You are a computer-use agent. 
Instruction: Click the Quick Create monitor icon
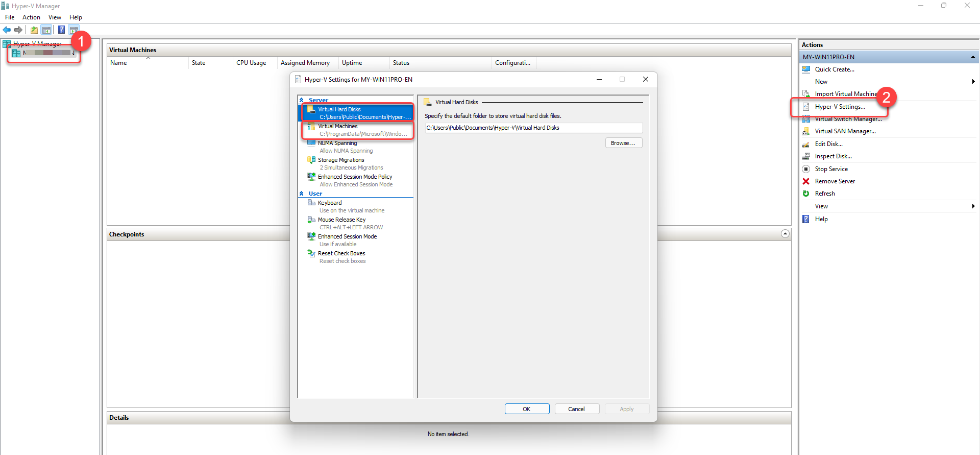[x=806, y=69]
